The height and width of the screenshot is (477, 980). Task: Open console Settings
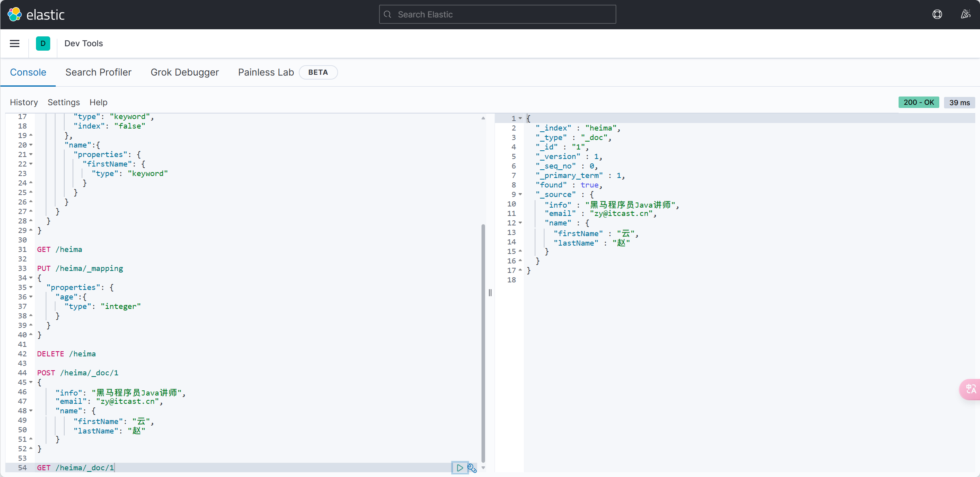64,102
